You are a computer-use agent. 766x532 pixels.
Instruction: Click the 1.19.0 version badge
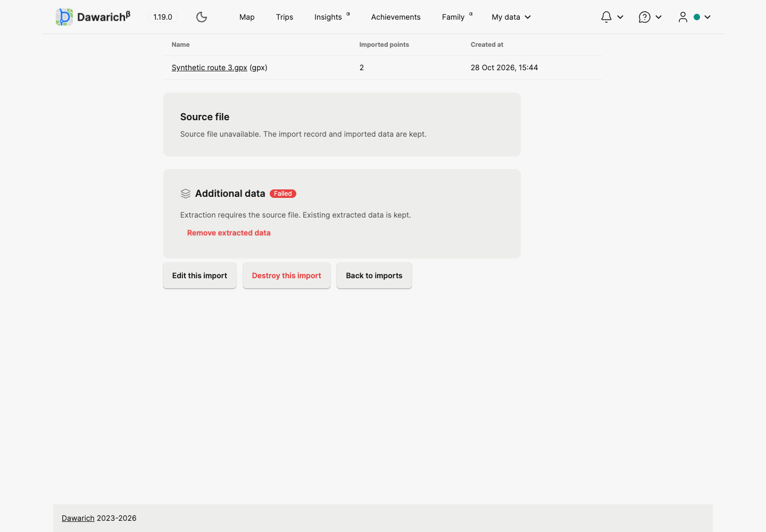pyautogui.click(x=163, y=17)
